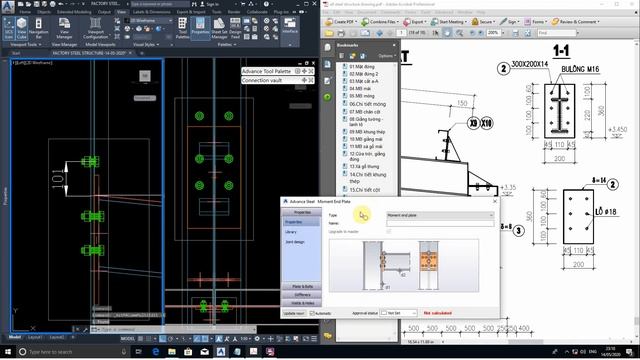Click the Acrobat select tool icon
The height and width of the screenshot is (360, 640).
(436, 33)
